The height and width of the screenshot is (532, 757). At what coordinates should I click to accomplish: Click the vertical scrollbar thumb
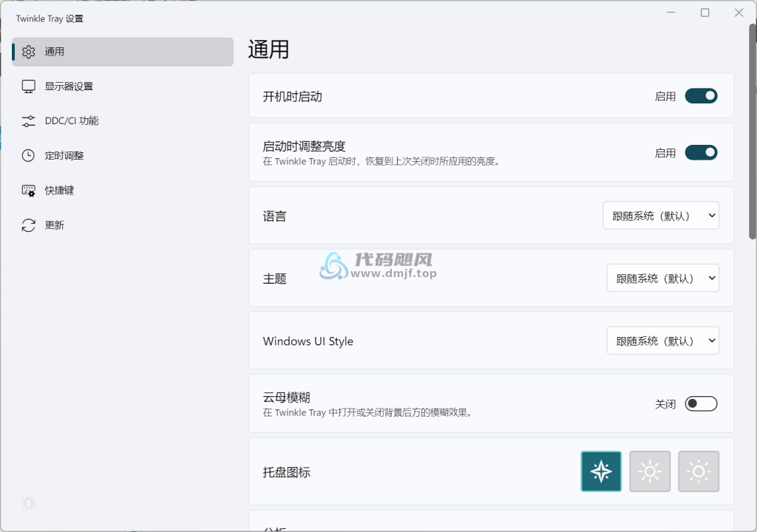pos(753,130)
